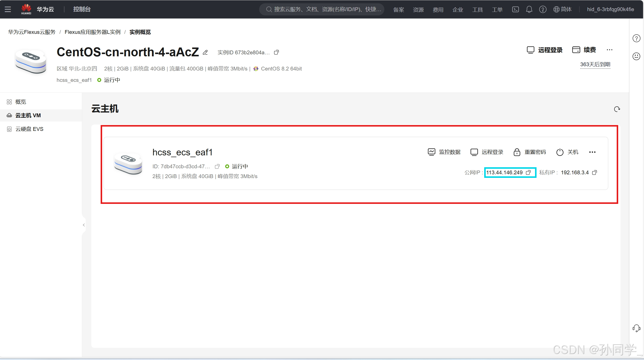Switch language via 简体 selector
The width and height of the screenshot is (644, 360).
pyautogui.click(x=562, y=9)
